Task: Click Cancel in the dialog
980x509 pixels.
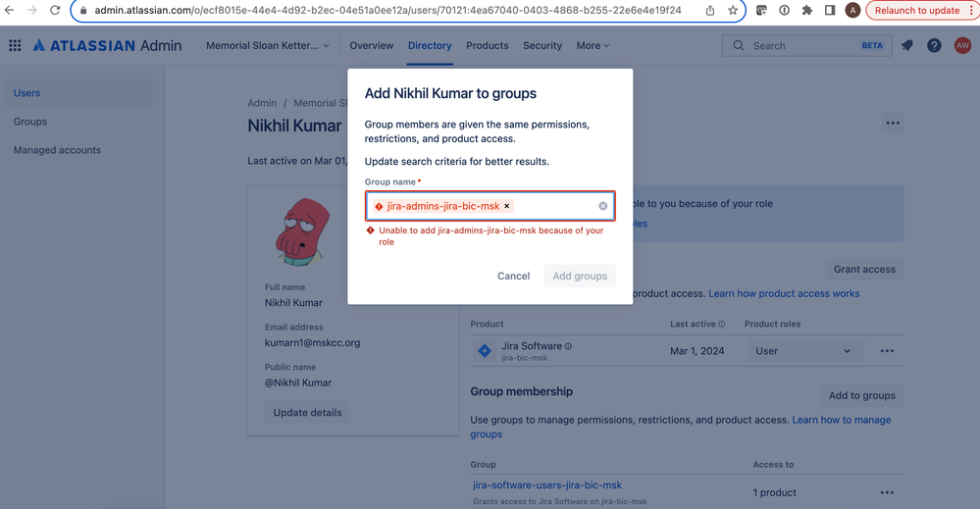Action: pyautogui.click(x=513, y=276)
